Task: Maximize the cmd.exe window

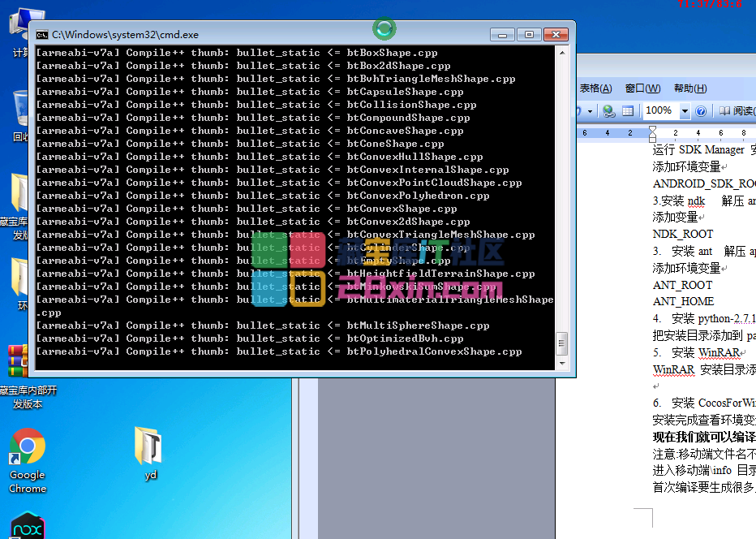Action: pyautogui.click(x=529, y=34)
